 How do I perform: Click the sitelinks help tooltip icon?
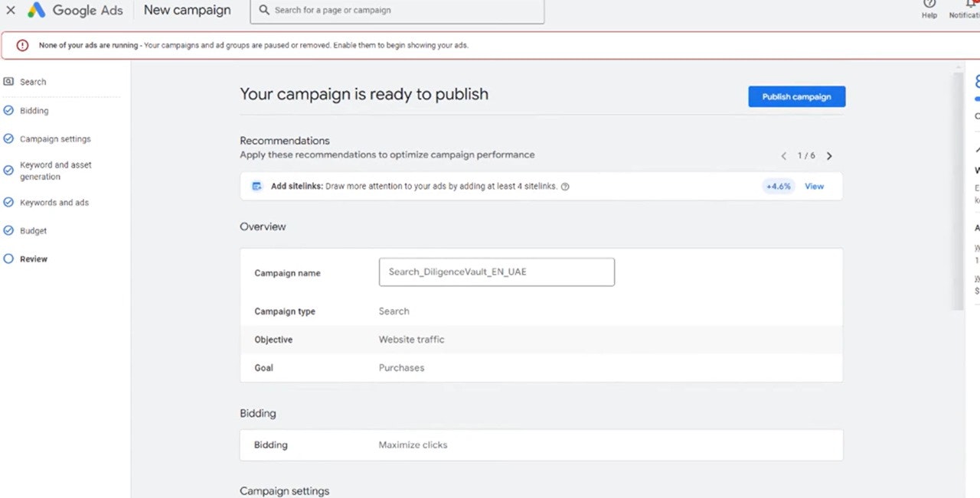point(565,187)
